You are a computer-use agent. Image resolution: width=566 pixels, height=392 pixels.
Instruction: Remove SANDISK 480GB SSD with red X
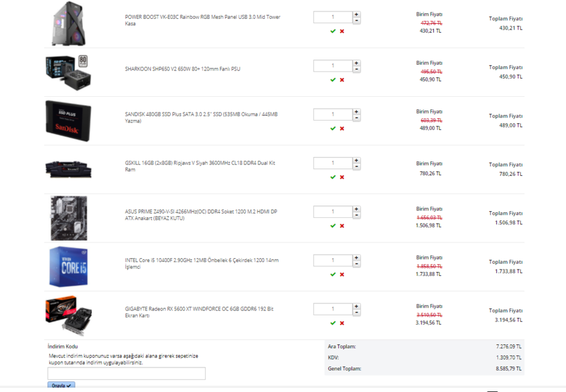342,128
